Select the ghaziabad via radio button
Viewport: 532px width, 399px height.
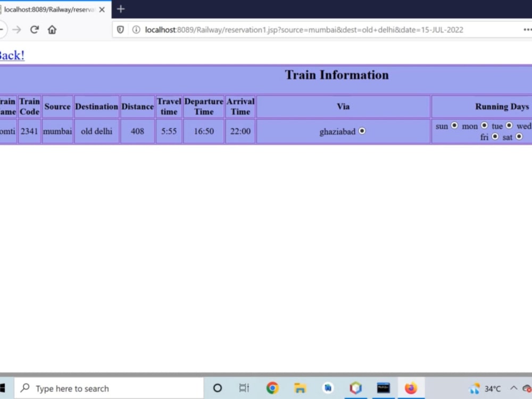[362, 131]
